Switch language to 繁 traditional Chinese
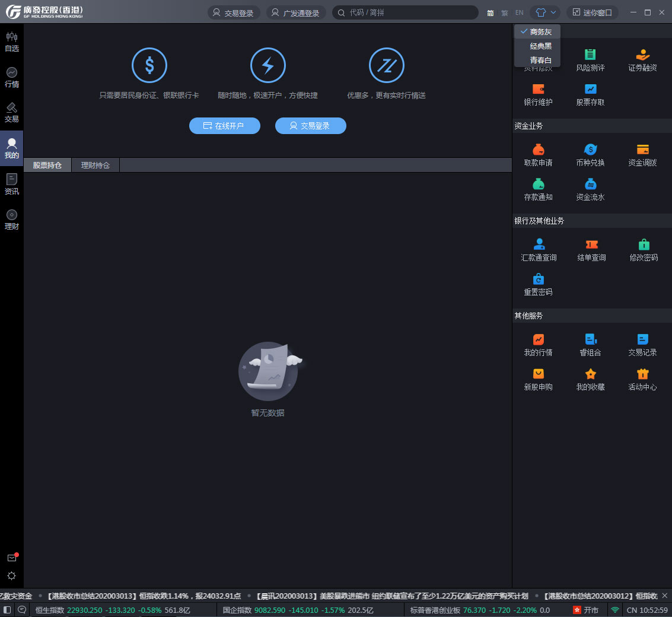672x617 pixels. coord(505,12)
